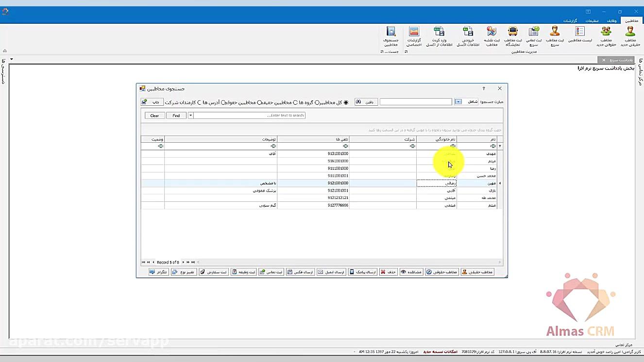Click the امکانات نسخه جدید status bar link
This screenshot has height=362, width=644.
(x=440, y=351)
